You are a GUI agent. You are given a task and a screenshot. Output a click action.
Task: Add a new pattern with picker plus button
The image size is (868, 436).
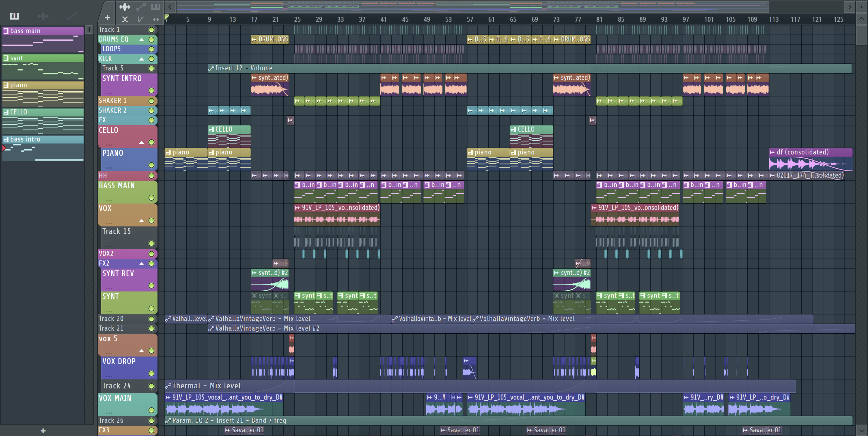(x=43, y=431)
